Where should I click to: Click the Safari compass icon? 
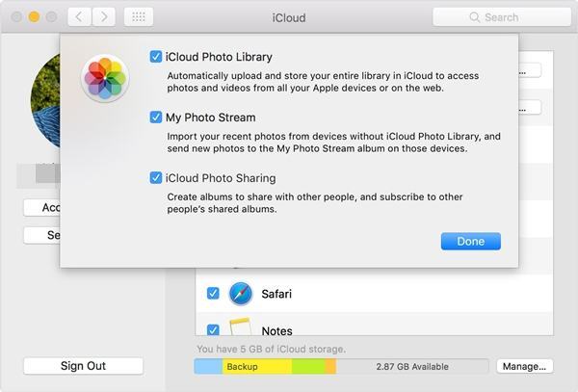coord(240,294)
